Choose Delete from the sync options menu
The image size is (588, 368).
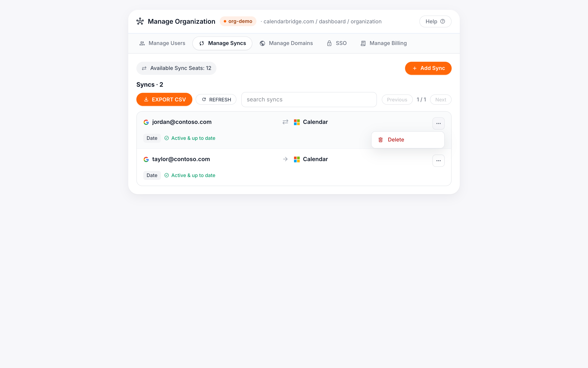click(408, 140)
